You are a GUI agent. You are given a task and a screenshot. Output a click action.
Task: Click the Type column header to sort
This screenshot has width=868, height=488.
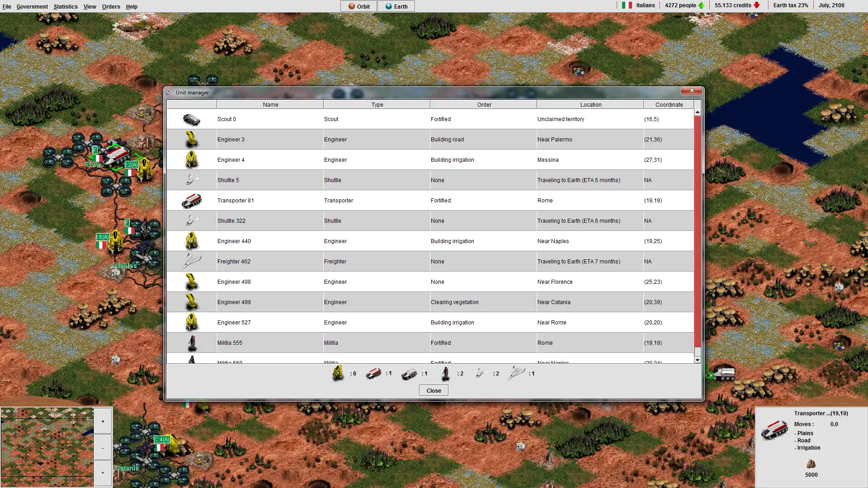pyautogui.click(x=377, y=104)
